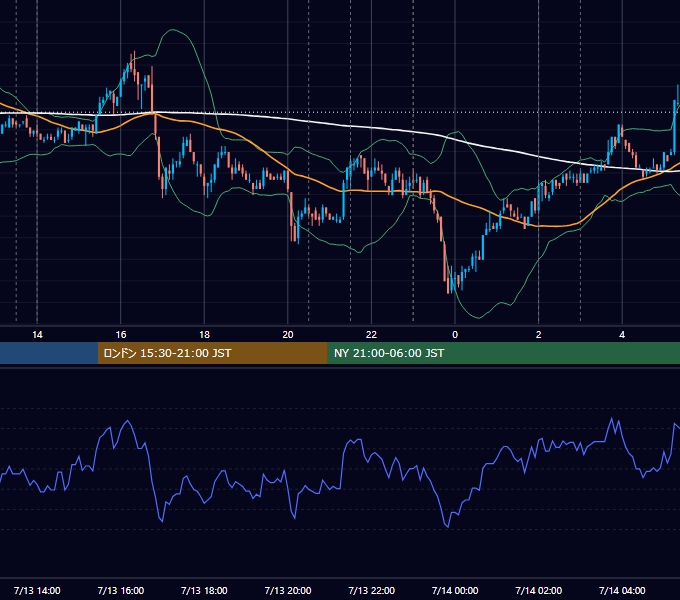Image resolution: width=680 pixels, height=600 pixels.
Task: Click the NY 21:00-06:00 JST session bar
Action: tap(503, 353)
